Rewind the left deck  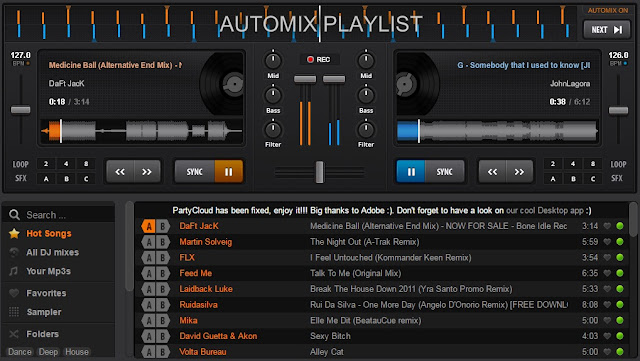[x=120, y=172]
